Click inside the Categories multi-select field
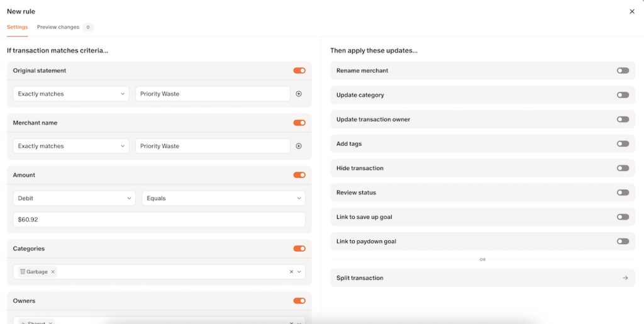Image resolution: width=644 pixels, height=324 pixels. tap(159, 272)
